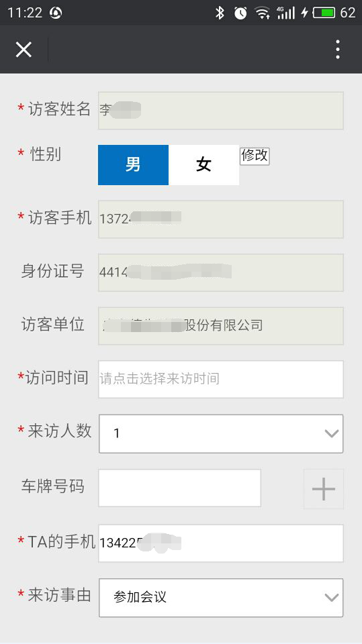Expand the 来访人数 dropdown
The height and width of the screenshot is (644, 362).
pos(221,434)
